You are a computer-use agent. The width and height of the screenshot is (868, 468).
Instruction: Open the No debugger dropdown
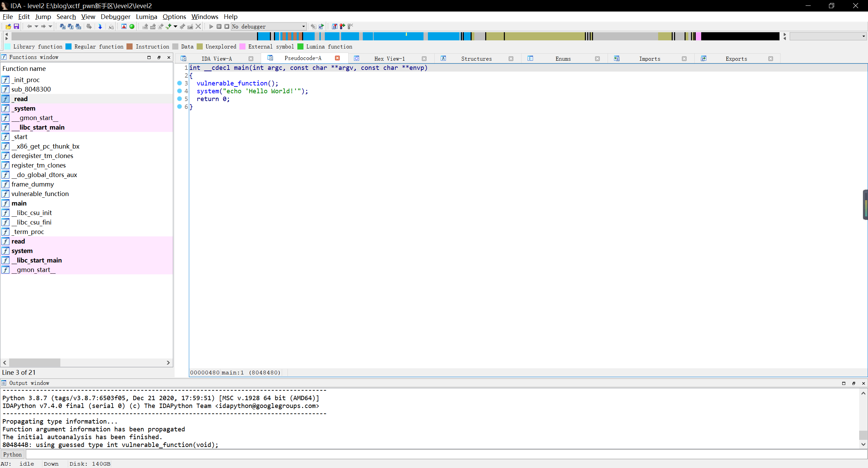pos(303,26)
